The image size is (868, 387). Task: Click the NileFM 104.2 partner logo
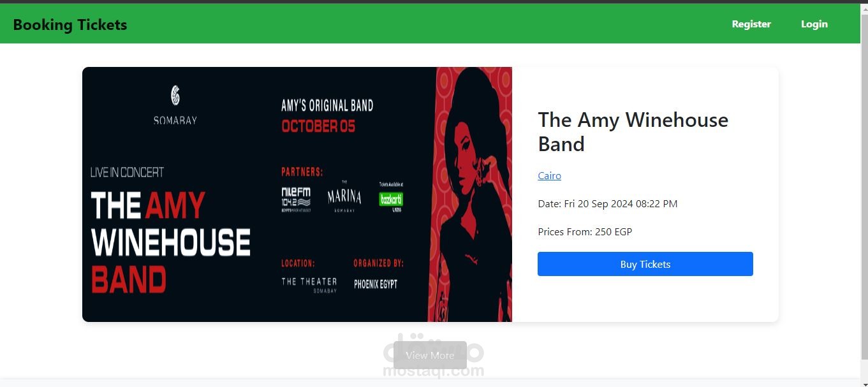point(296,200)
